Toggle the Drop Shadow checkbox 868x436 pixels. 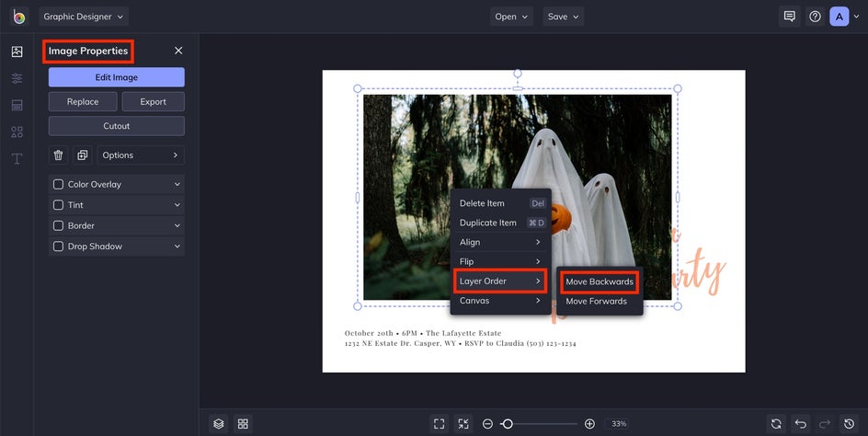pos(59,247)
